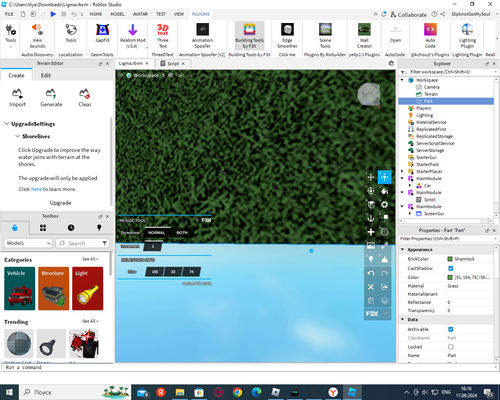Select the F3X New Part plus tool
Viewport: 500px width, 400px height.
371,232
